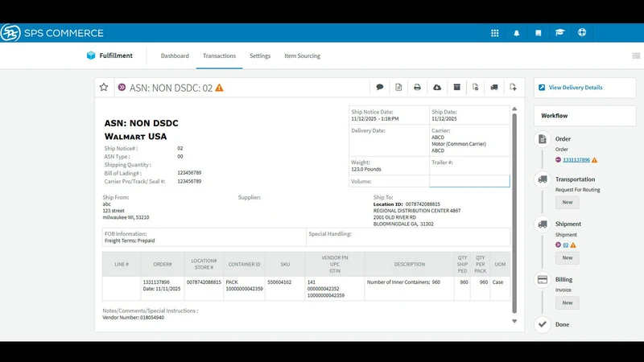Viewport: 644px width, 362px height.
Task: Click the document view icon in toolbar
Action: coord(398,87)
